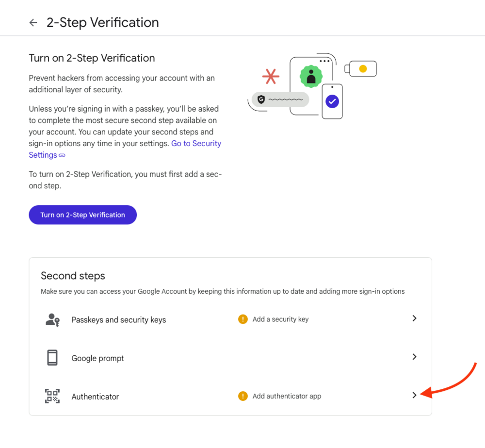Expand the Passkeys and security keys chevron
The image size is (485, 448).
click(415, 318)
